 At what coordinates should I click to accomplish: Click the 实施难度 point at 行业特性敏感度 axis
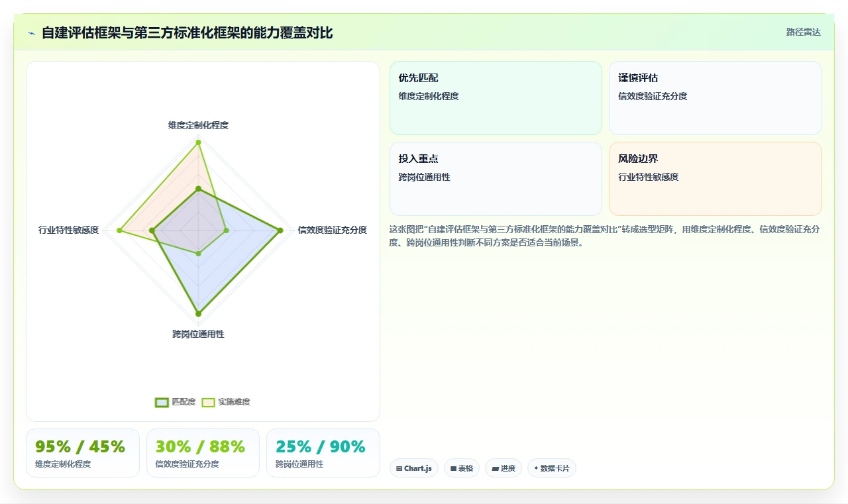[x=119, y=230]
